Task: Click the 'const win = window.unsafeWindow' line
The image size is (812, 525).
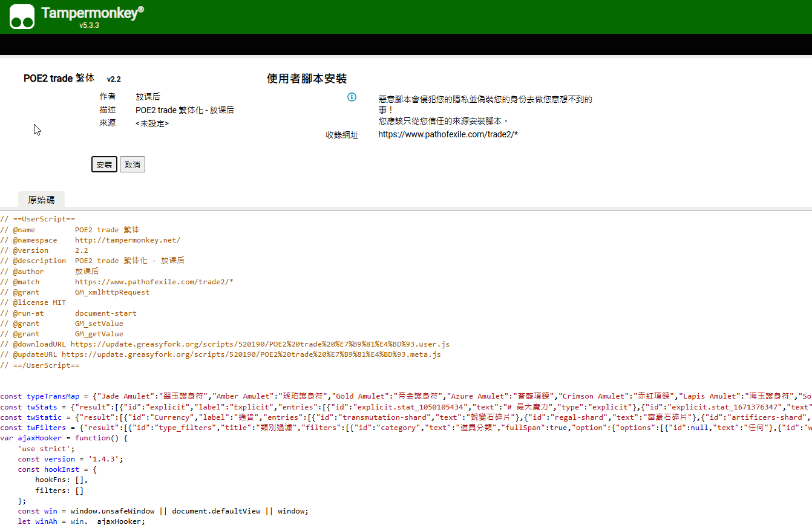Action: (x=163, y=511)
